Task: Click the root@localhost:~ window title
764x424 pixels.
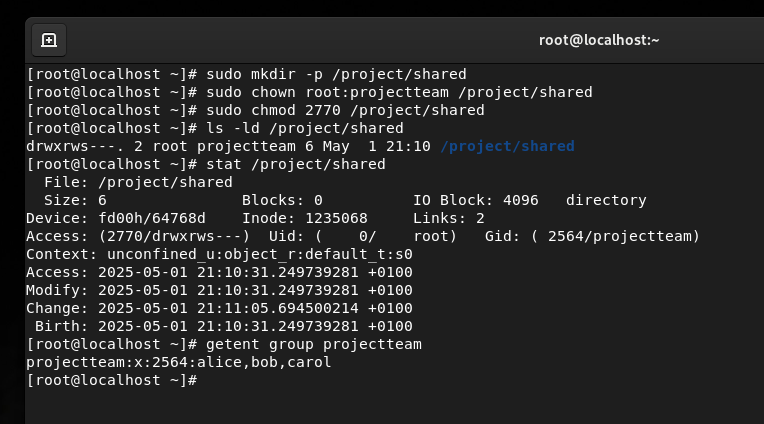Action: click(x=599, y=40)
